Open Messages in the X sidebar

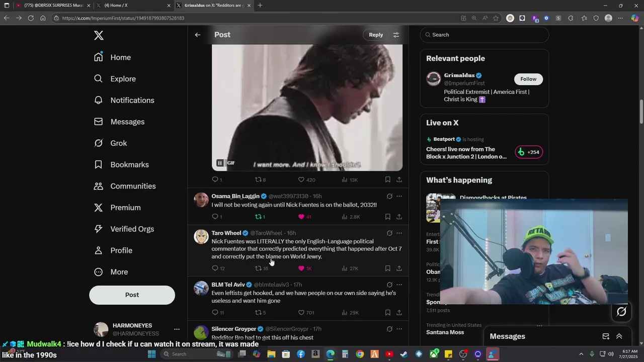pos(119,122)
